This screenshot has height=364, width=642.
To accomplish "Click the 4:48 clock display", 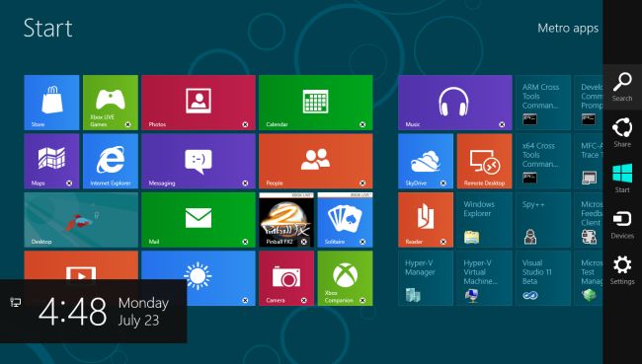I will pos(73,312).
